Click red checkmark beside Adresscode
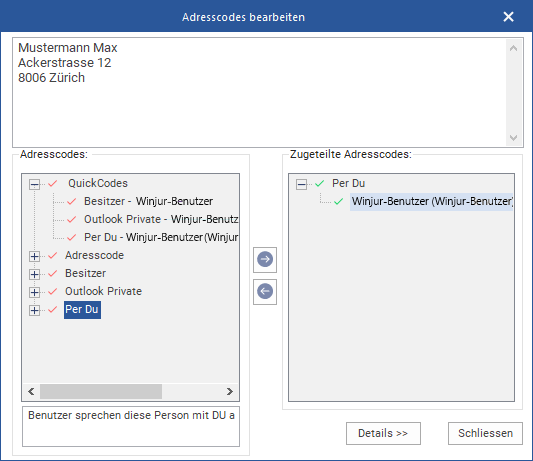 pyautogui.click(x=53, y=256)
